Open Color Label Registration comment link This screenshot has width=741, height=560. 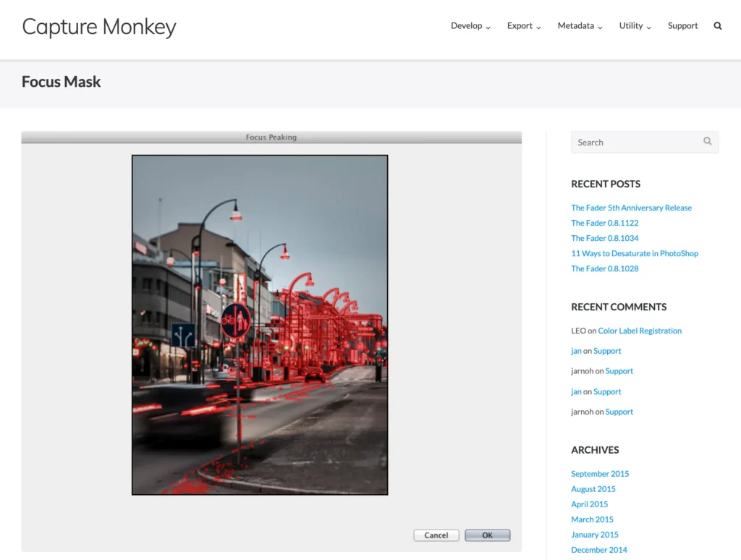pyautogui.click(x=640, y=331)
